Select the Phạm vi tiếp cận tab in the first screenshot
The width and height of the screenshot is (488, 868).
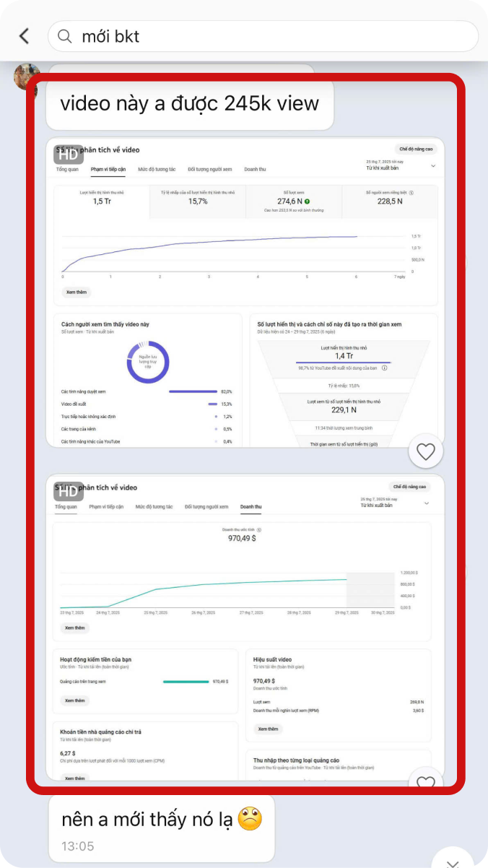coord(108,169)
